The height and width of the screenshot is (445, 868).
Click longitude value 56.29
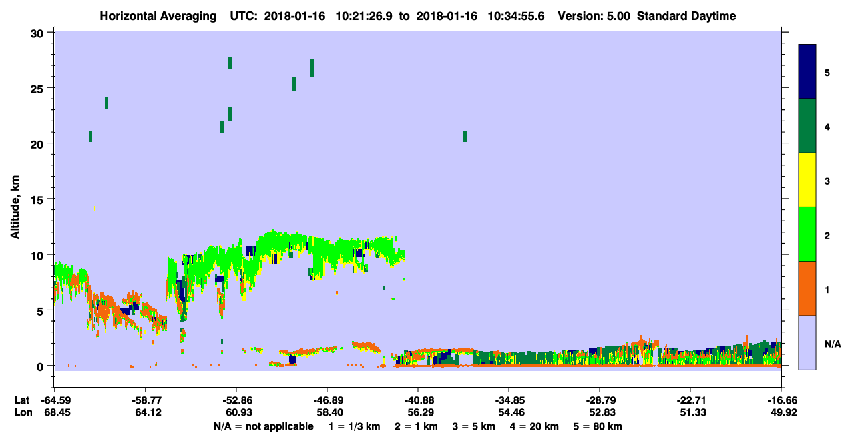[x=420, y=413]
